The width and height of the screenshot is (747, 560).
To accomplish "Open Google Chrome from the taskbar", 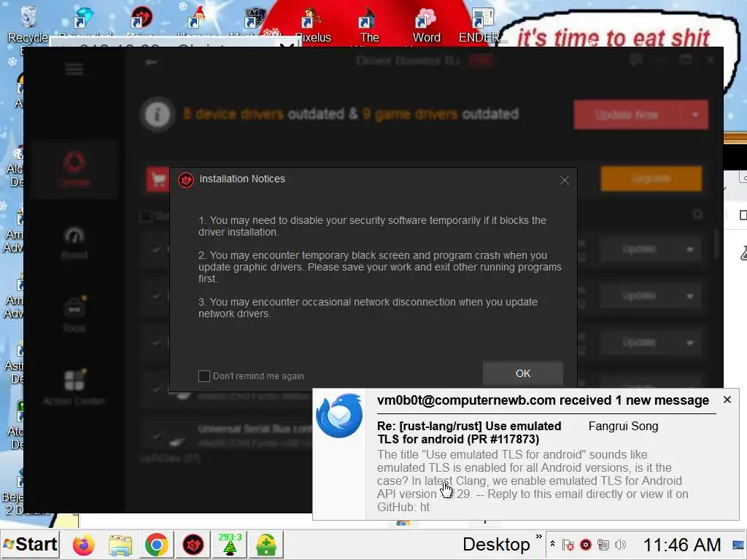I will [157, 545].
